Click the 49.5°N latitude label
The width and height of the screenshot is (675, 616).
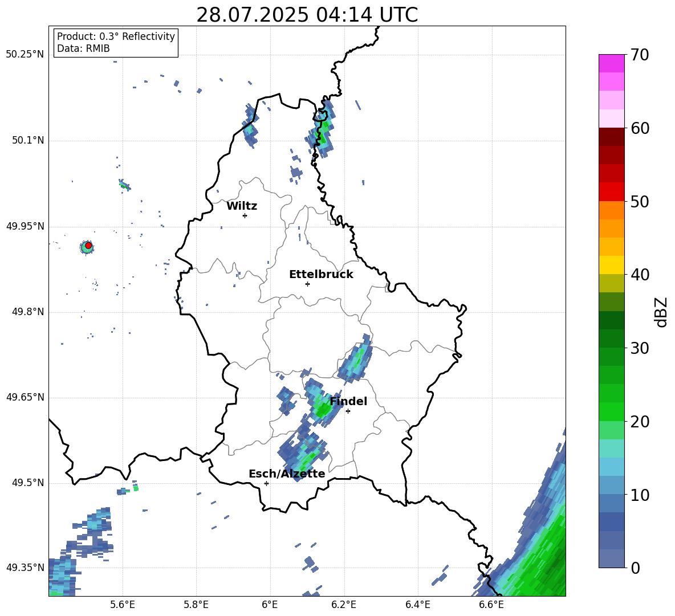pos(28,483)
